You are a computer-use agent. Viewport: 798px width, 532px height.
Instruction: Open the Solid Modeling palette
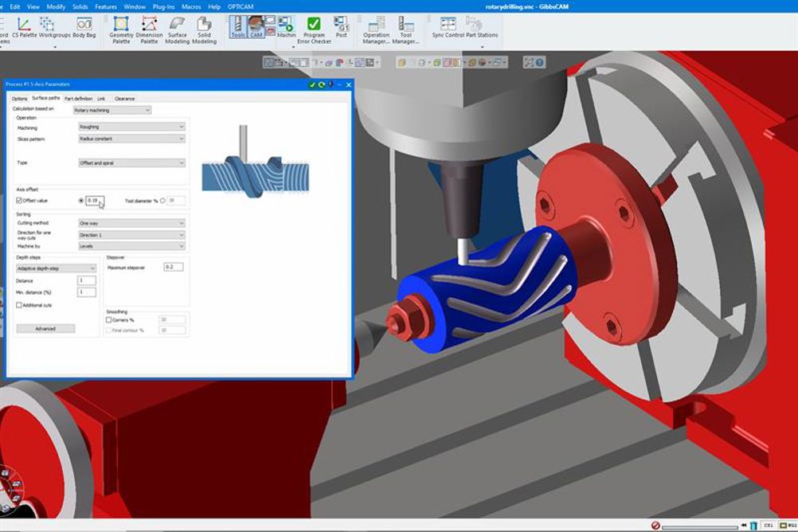point(204,30)
